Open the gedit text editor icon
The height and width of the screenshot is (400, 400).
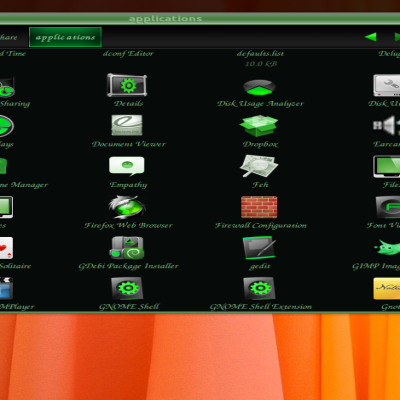259,248
